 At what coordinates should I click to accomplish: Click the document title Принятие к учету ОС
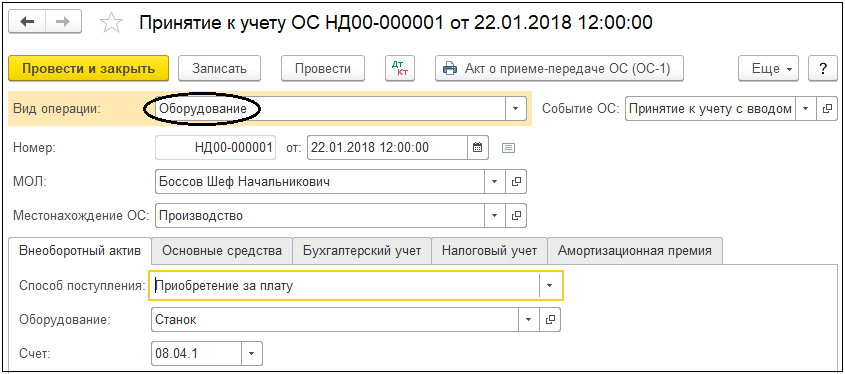pyautogui.click(x=396, y=23)
